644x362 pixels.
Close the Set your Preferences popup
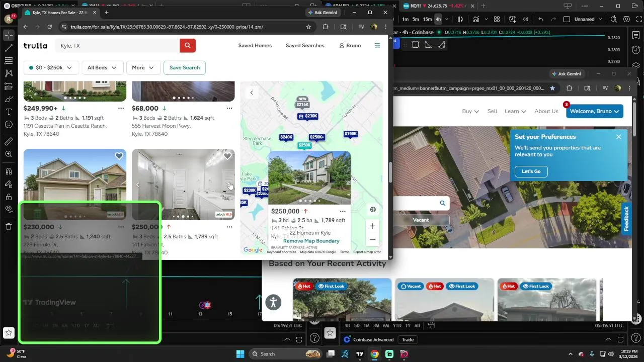tap(619, 137)
